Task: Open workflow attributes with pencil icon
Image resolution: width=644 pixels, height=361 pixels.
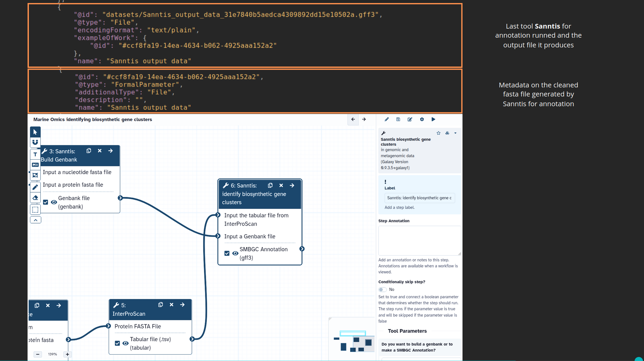Action: (x=387, y=119)
